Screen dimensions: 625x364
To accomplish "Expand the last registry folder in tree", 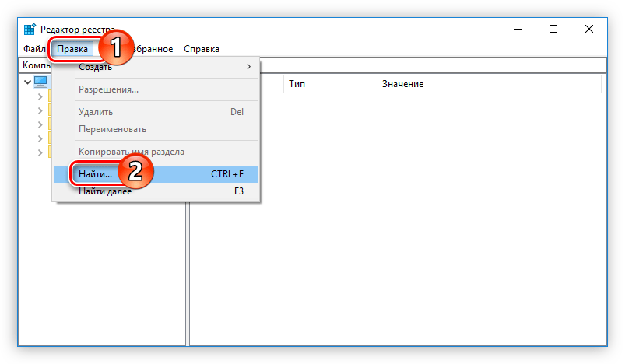I will [40, 152].
